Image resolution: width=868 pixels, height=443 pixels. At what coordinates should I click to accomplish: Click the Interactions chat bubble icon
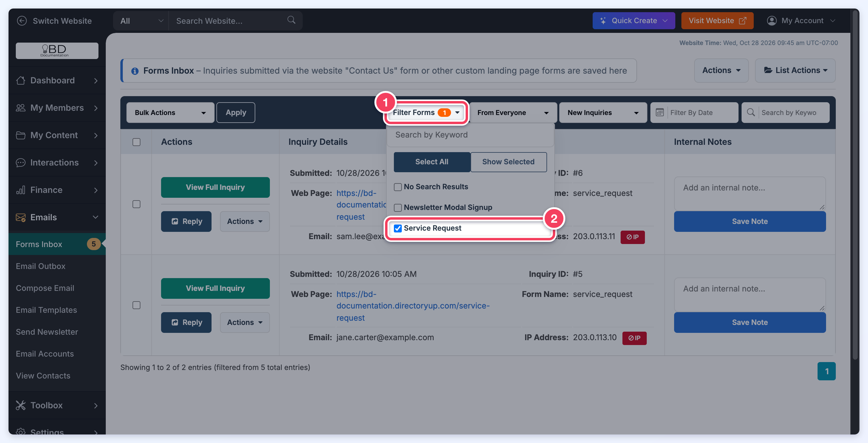tap(21, 162)
